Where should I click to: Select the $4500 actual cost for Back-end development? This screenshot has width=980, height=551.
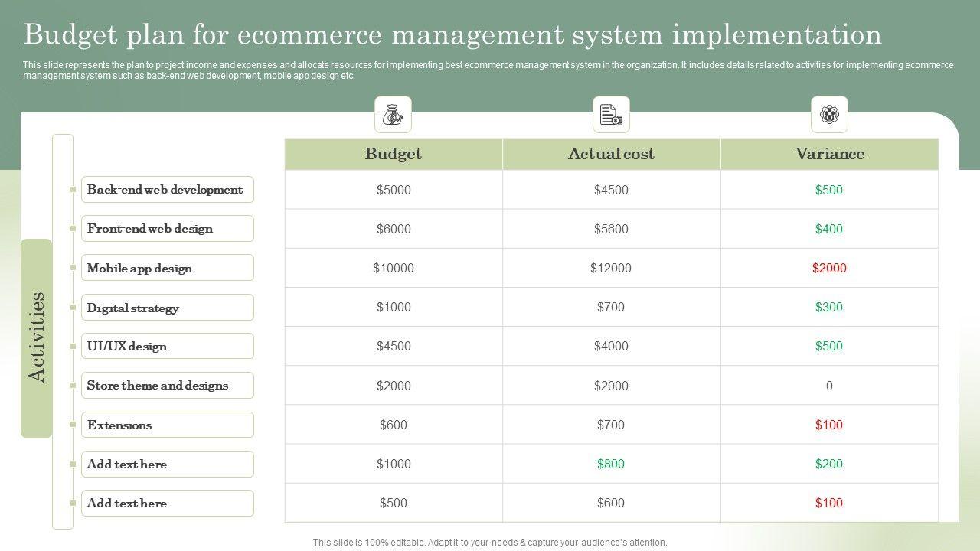611,190
